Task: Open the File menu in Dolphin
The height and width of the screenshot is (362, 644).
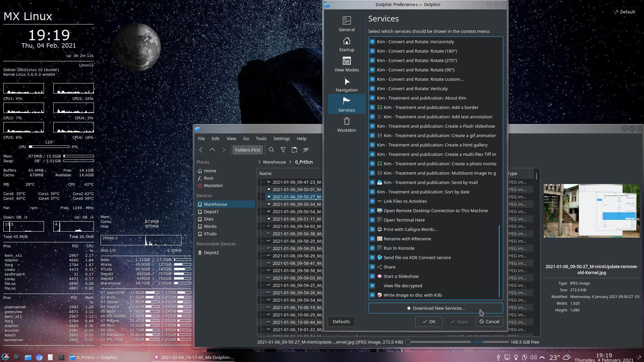Action: point(201,138)
